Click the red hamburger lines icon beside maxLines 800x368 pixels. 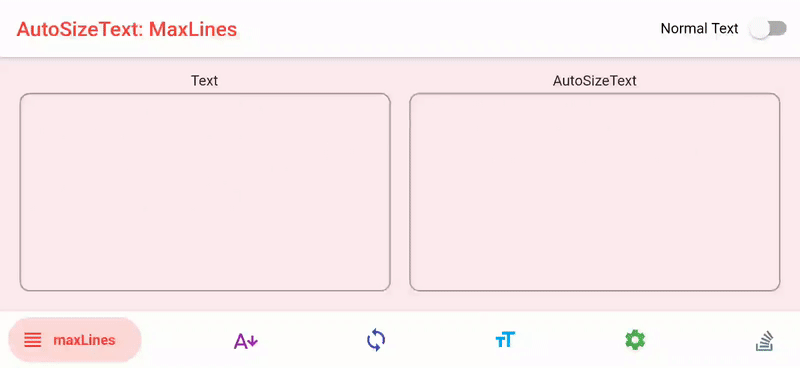pyautogui.click(x=33, y=340)
